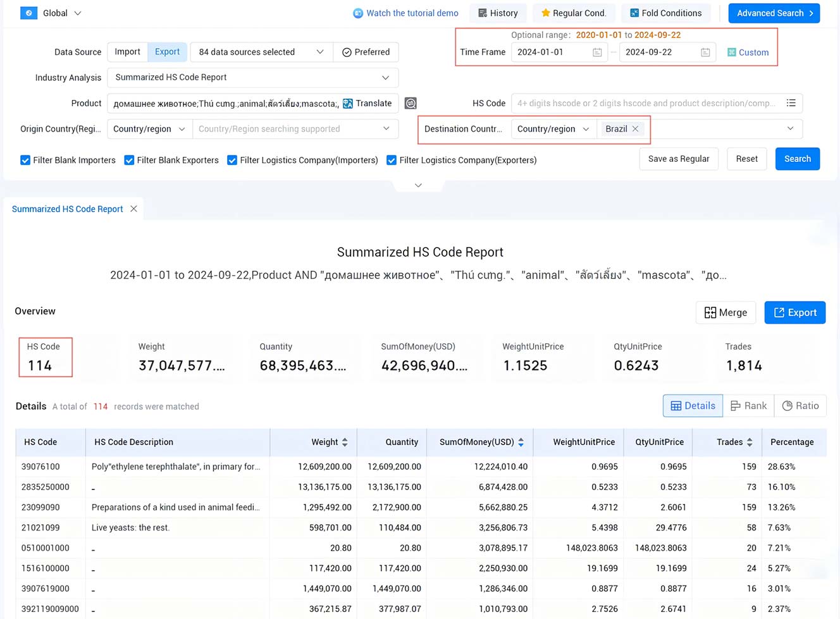The height and width of the screenshot is (619, 840).
Task: Click 'Live yeasts: the rest.' description
Action: 130,527
